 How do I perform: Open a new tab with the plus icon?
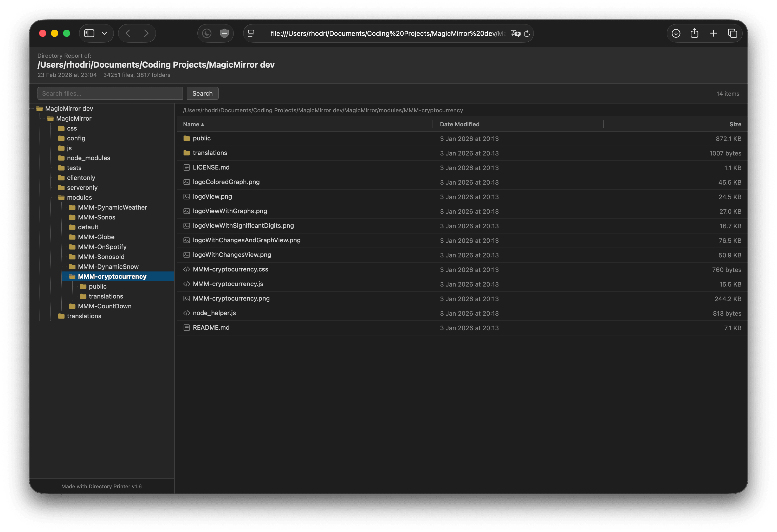714,34
